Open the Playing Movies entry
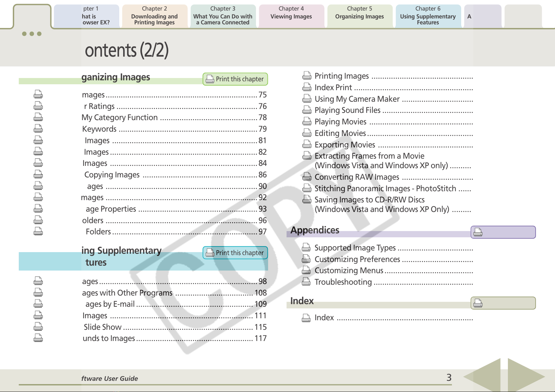This screenshot has height=392, width=555. coord(394,121)
